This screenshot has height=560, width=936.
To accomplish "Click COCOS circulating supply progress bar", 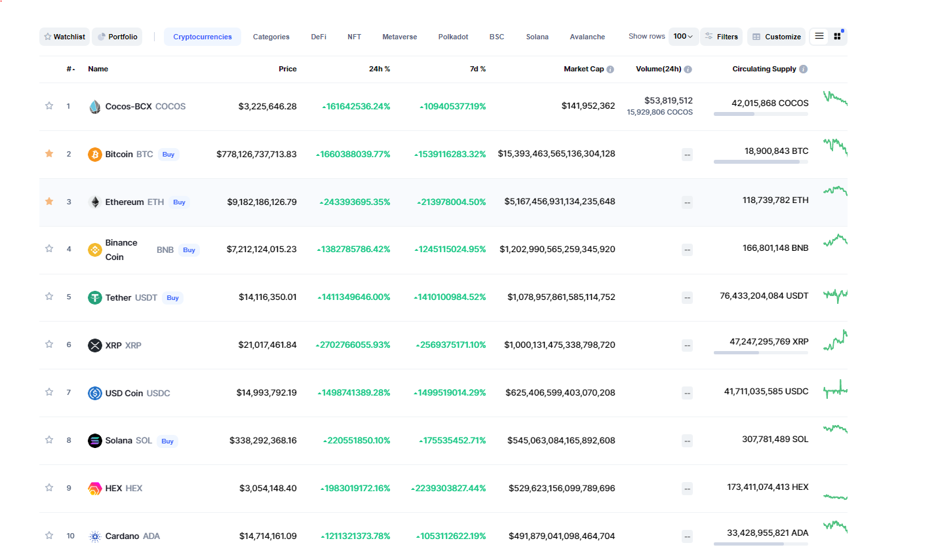I will tap(761, 114).
